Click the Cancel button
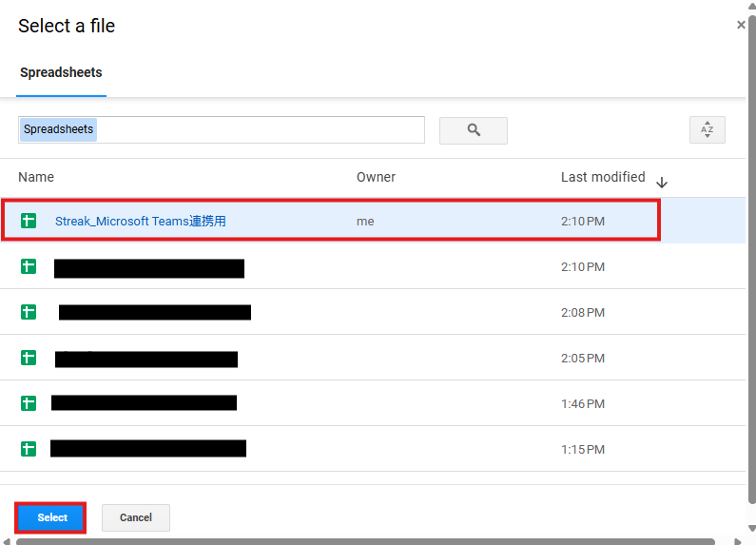 click(x=135, y=517)
